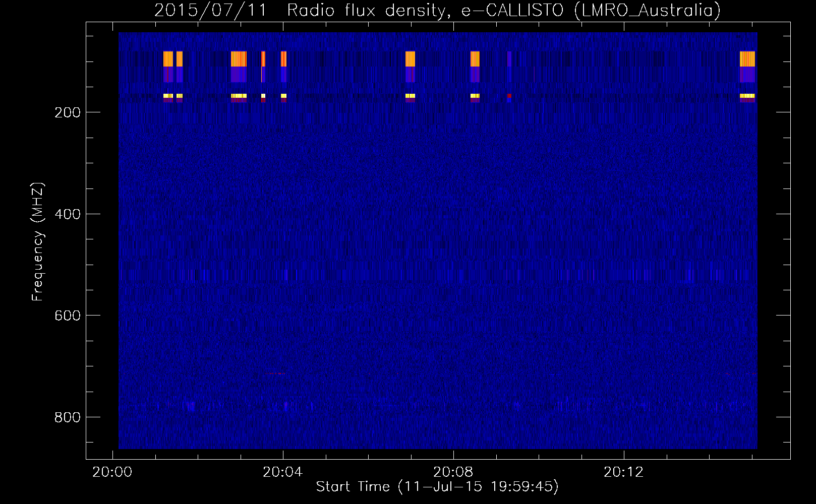Click the '20:00' time tick label

click(x=112, y=472)
